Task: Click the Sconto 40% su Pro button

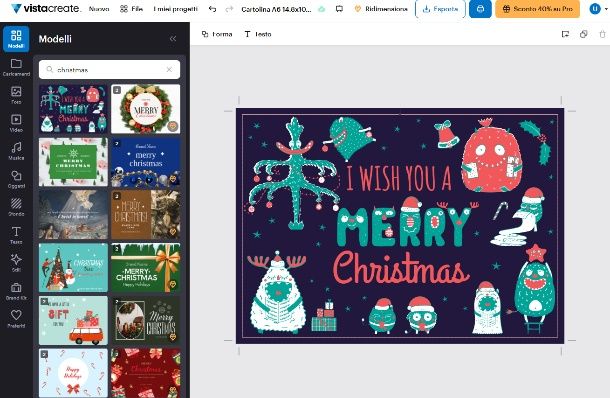Action: pyautogui.click(x=538, y=9)
